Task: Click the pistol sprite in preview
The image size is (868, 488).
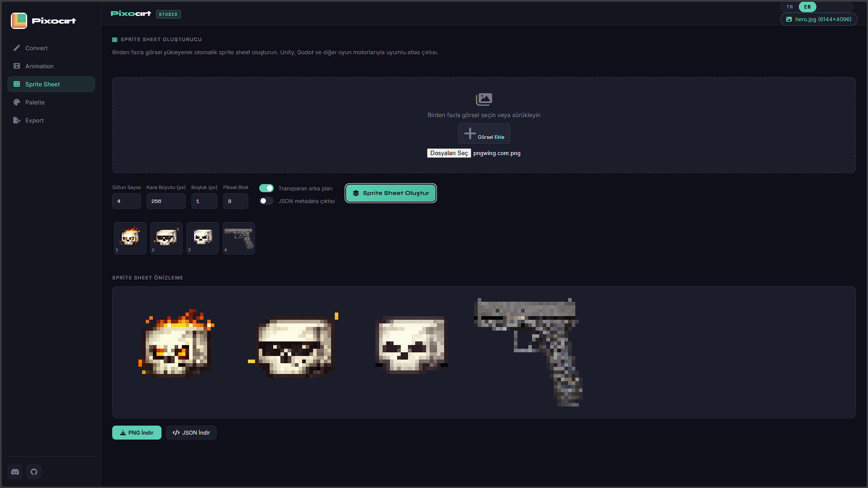Action: (528, 352)
